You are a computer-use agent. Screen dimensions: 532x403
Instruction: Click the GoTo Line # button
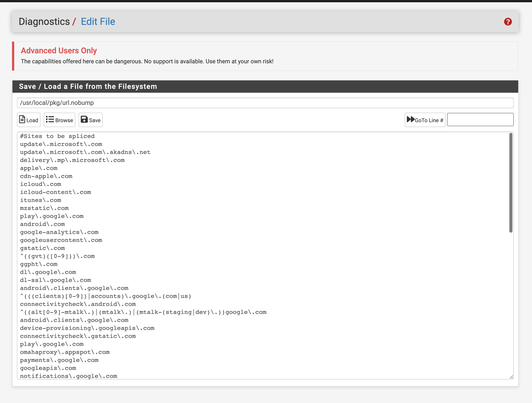pos(425,120)
